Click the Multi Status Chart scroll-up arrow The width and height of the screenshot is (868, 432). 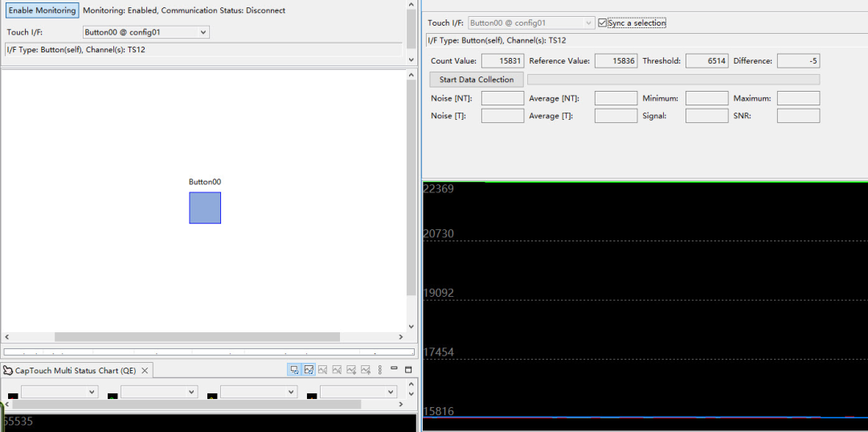click(x=411, y=383)
